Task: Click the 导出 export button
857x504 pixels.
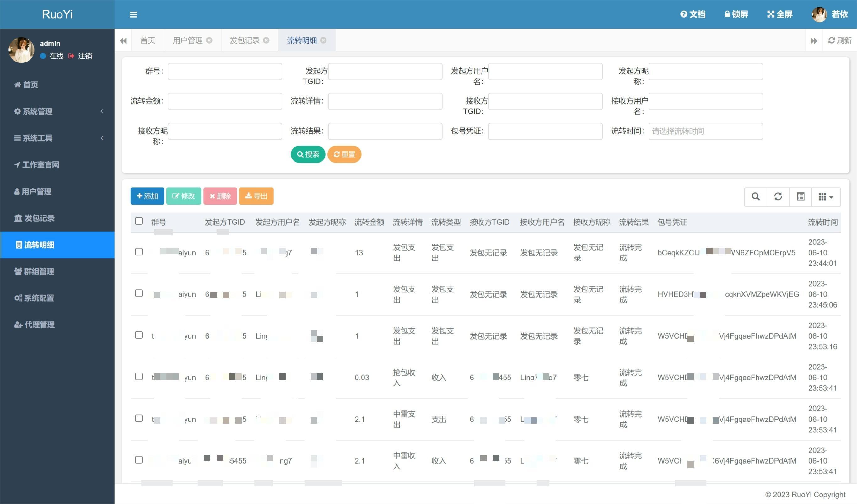Action: tap(256, 196)
